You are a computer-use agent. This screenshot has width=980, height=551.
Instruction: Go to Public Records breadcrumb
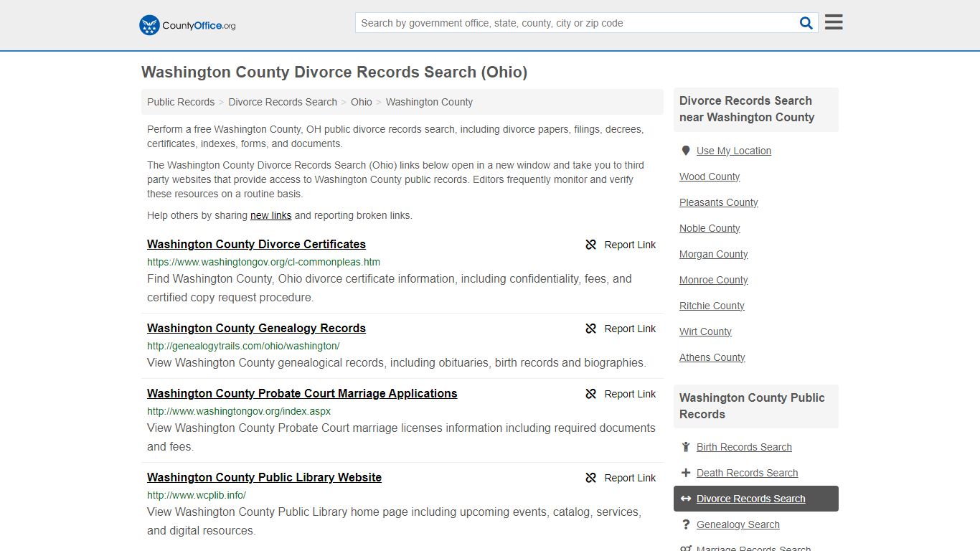click(181, 102)
